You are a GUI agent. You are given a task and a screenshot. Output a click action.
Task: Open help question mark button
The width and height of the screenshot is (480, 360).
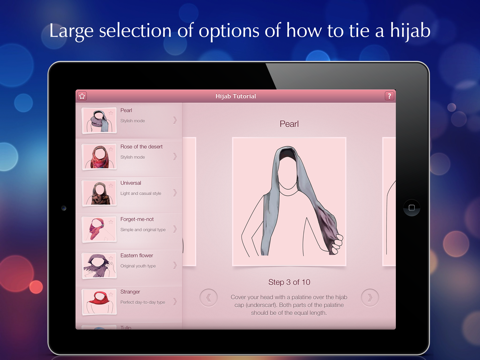coord(389,96)
